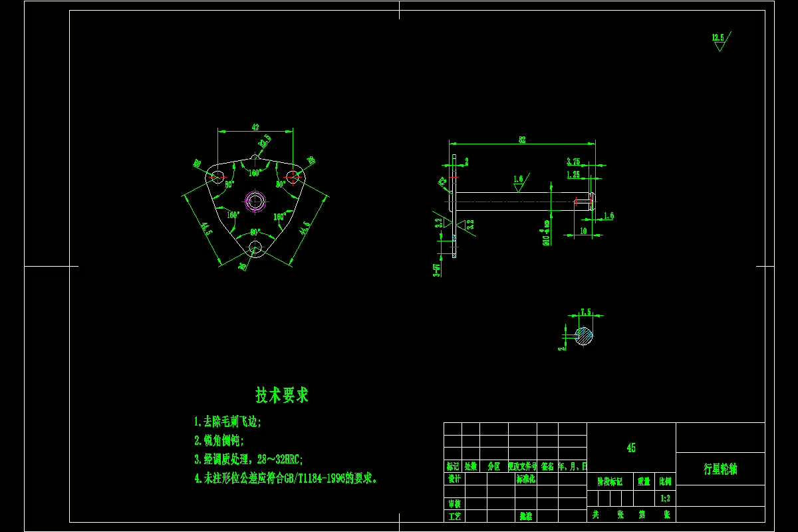Select note line 1.去除毛刺飞边
The width and height of the screenshot is (798, 532).
point(228,422)
